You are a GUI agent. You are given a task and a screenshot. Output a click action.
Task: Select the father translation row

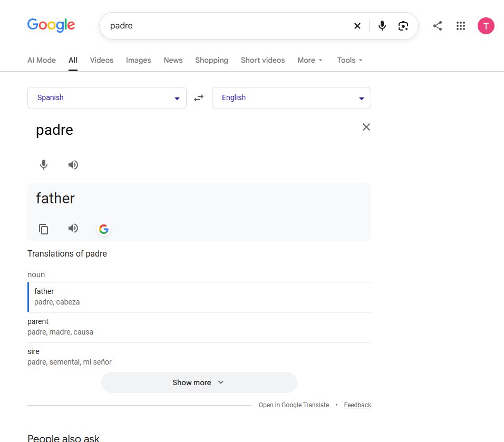199,297
